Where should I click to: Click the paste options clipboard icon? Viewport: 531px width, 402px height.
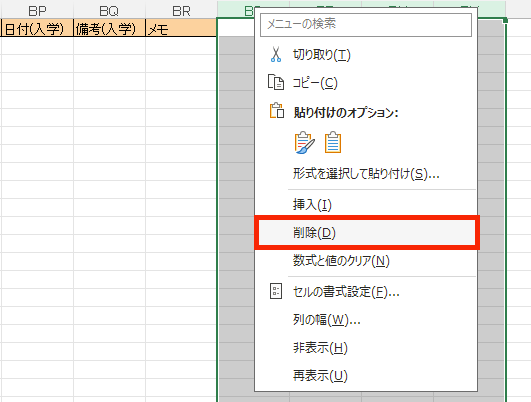pyautogui.click(x=277, y=110)
